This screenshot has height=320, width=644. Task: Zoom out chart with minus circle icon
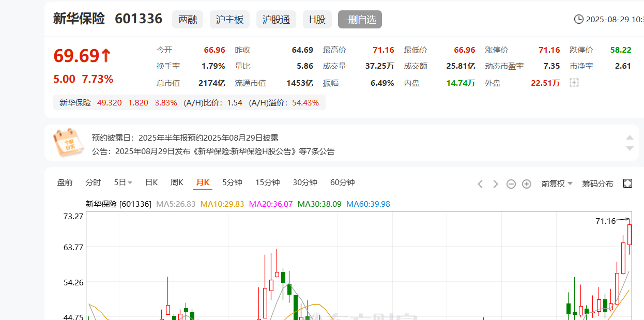511,184
